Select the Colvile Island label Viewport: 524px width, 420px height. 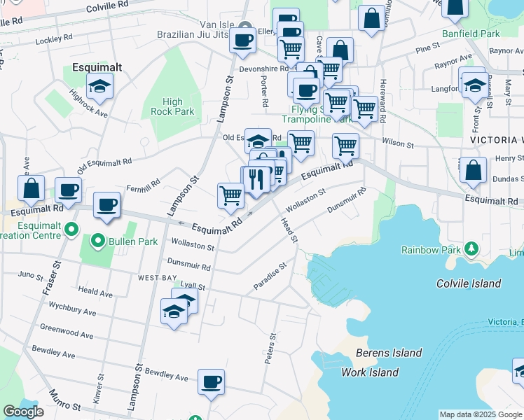click(x=469, y=283)
